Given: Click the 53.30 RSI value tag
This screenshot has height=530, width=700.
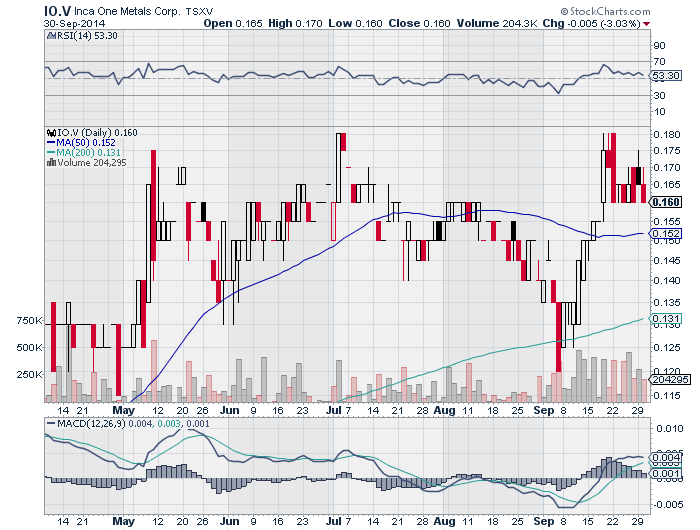Looking at the screenshot, I should pyautogui.click(x=665, y=75).
